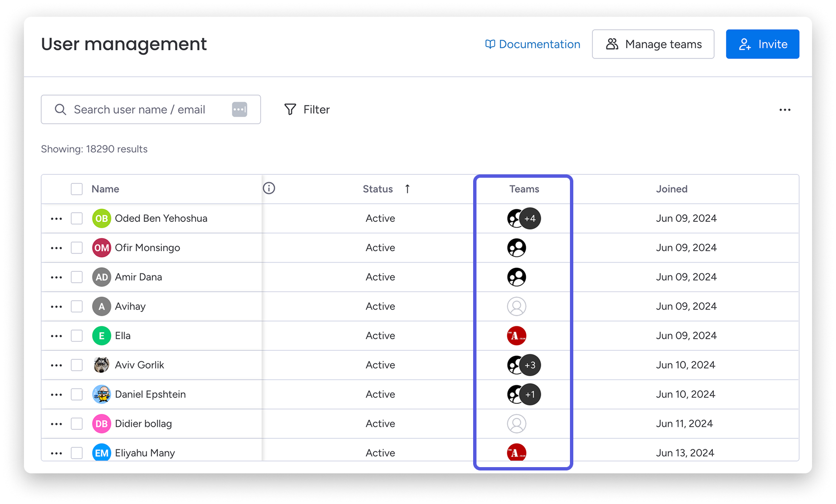Click Aviv Gorlik's avatar picture
This screenshot has height=504, width=836.
coord(102,365)
